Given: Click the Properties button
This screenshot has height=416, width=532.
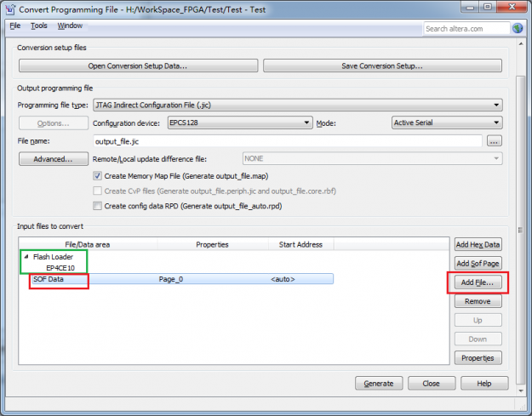Looking at the screenshot, I should click(478, 358).
